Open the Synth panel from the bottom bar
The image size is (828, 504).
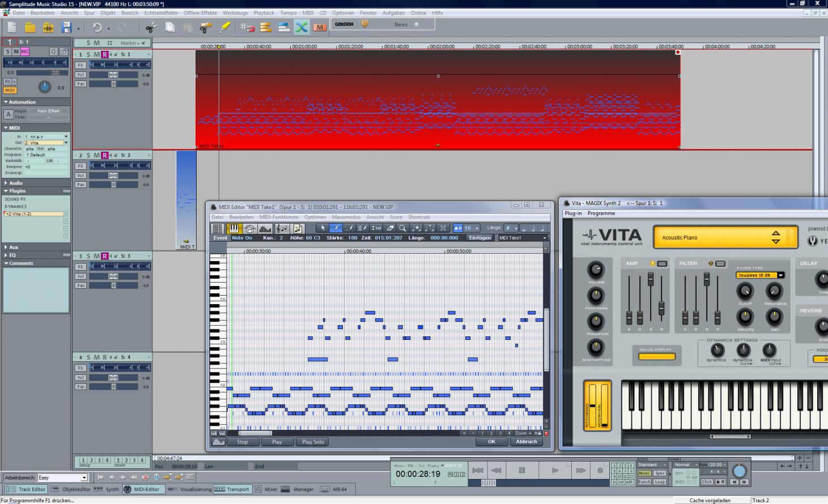pos(106,489)
